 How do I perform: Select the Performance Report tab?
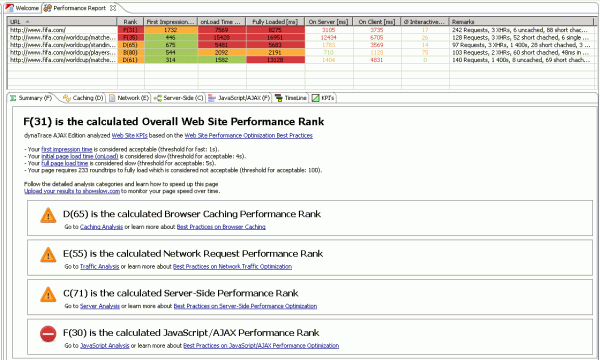coord(79,8)
